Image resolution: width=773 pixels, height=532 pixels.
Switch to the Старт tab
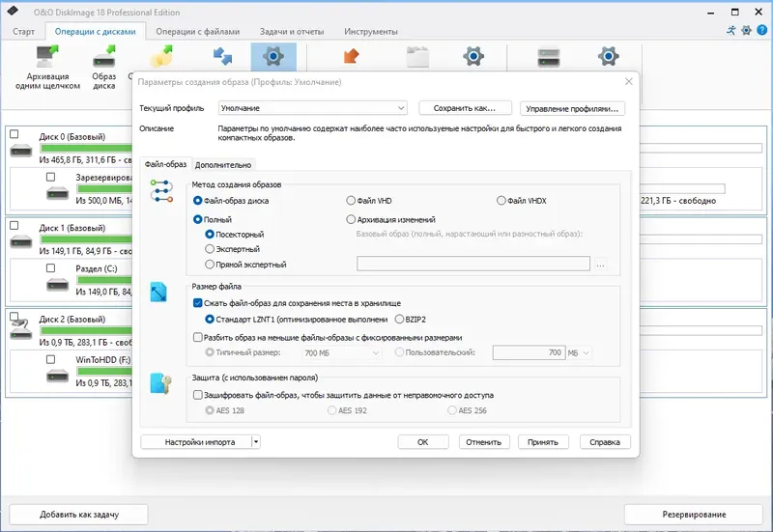click(x=23, y=32)
